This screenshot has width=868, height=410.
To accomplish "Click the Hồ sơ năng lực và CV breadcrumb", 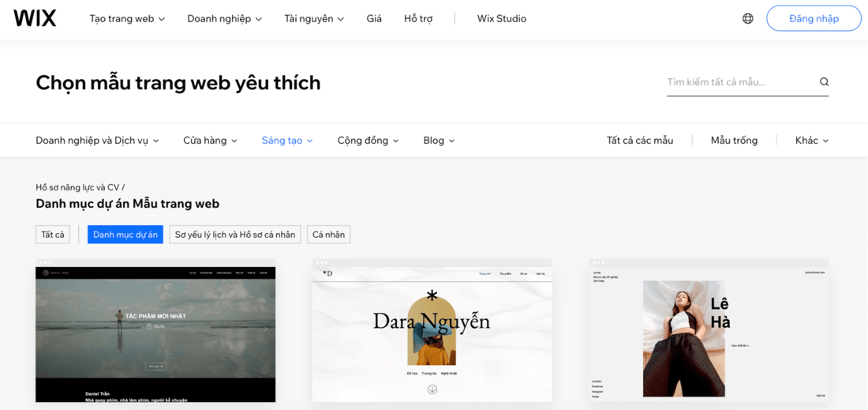I will pos(77,188).
